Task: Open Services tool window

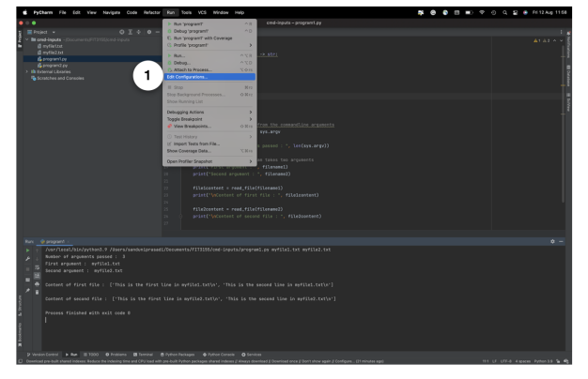Action: (x=252, y=355)
